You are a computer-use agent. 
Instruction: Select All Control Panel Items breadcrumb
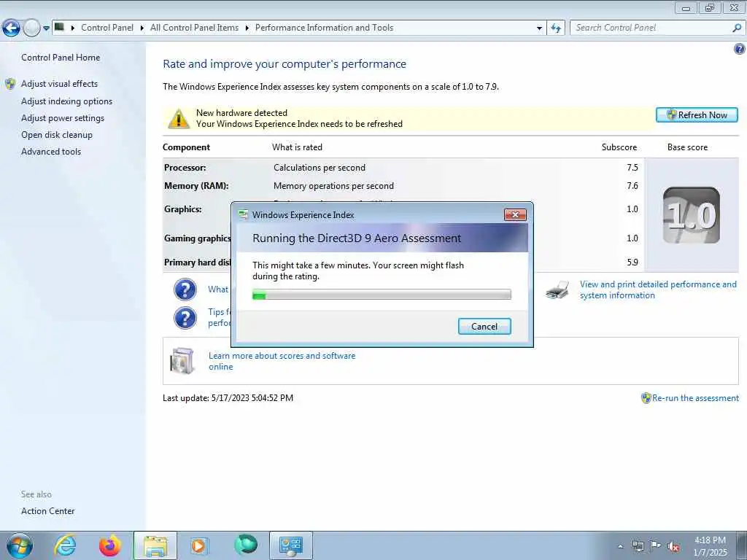[194, 28]
